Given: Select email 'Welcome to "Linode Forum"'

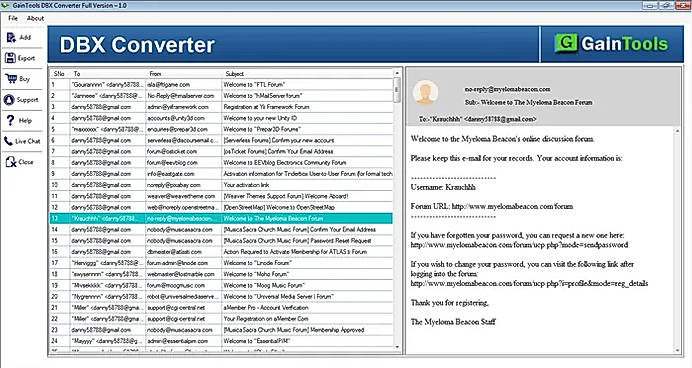Looking at the screenshot, I should point(221,263).
